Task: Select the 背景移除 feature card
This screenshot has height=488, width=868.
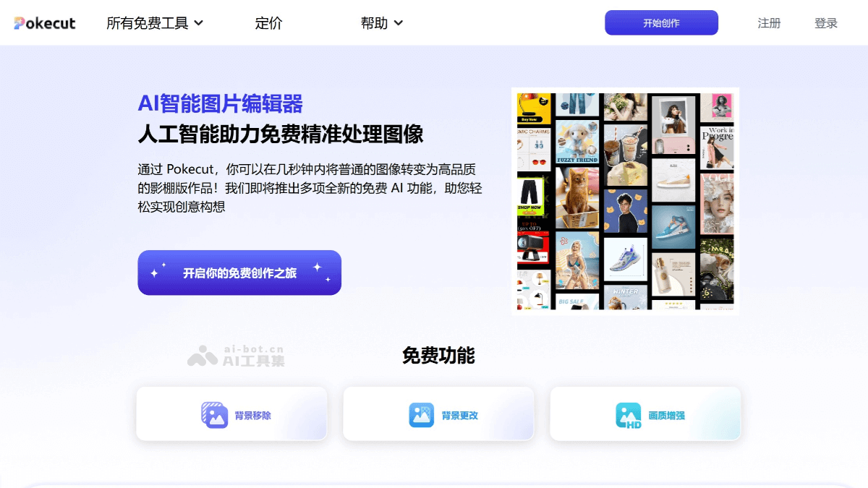Action: click(x=231, y=415)
